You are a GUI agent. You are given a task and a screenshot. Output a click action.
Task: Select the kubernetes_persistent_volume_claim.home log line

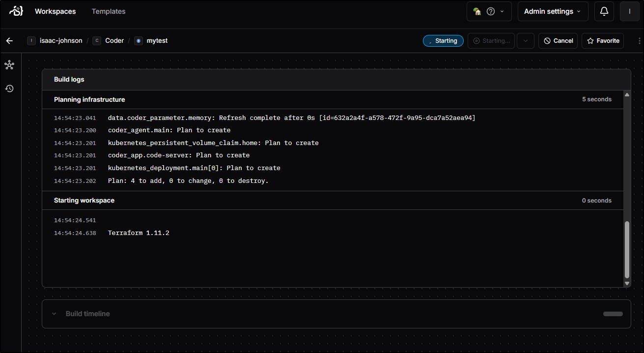(x=213, y=143)
